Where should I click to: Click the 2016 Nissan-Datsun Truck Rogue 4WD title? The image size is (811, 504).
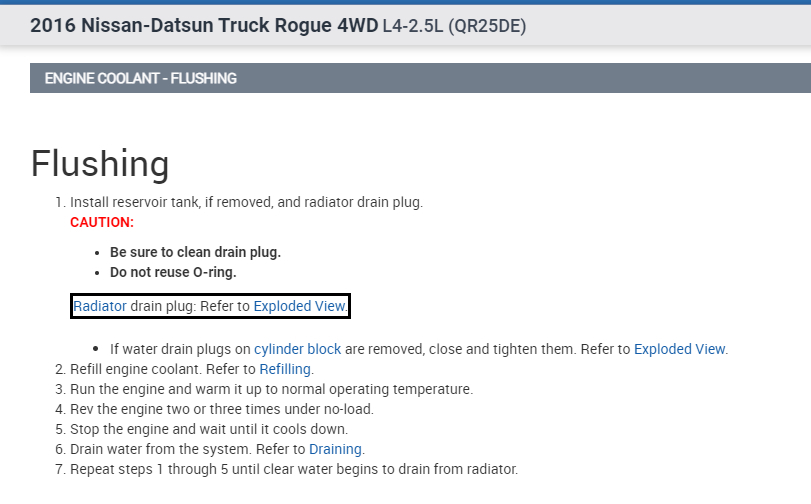tap(204, 26)
